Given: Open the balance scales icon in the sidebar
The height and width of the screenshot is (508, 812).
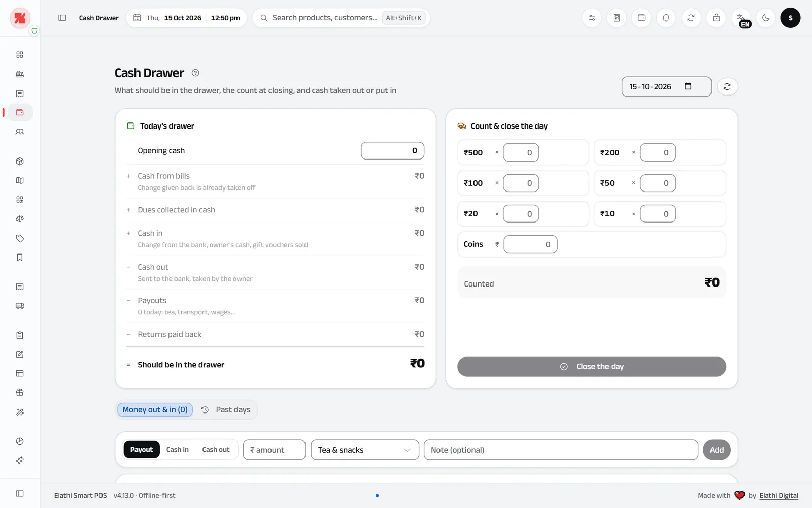Looking at the screenshot, I should pos(20,219).
